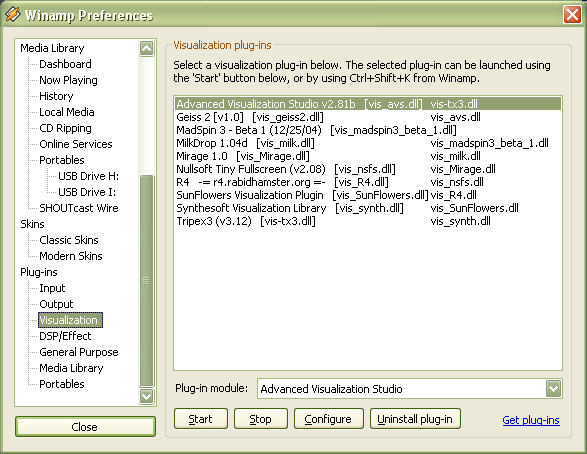
Task: Select Mirage 1.0 plug-in
Action: [368, 156]
